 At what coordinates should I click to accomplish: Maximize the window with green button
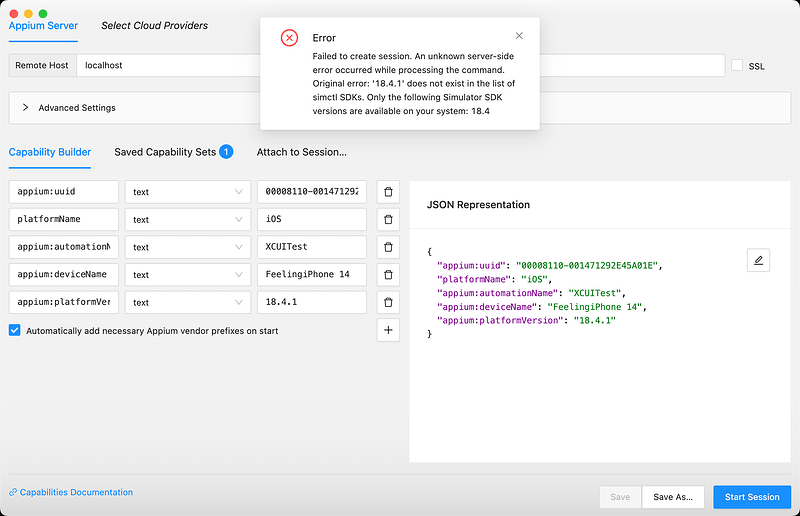(43, 14)
